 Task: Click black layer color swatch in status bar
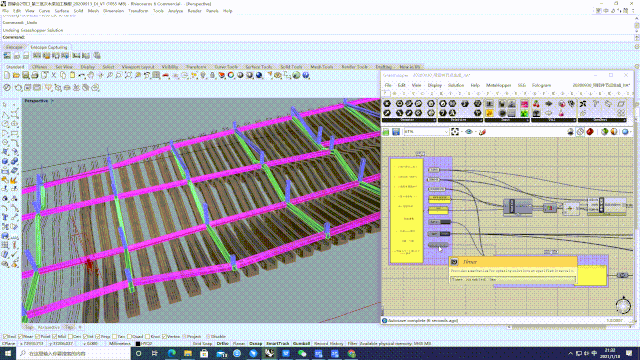(138, 344)
